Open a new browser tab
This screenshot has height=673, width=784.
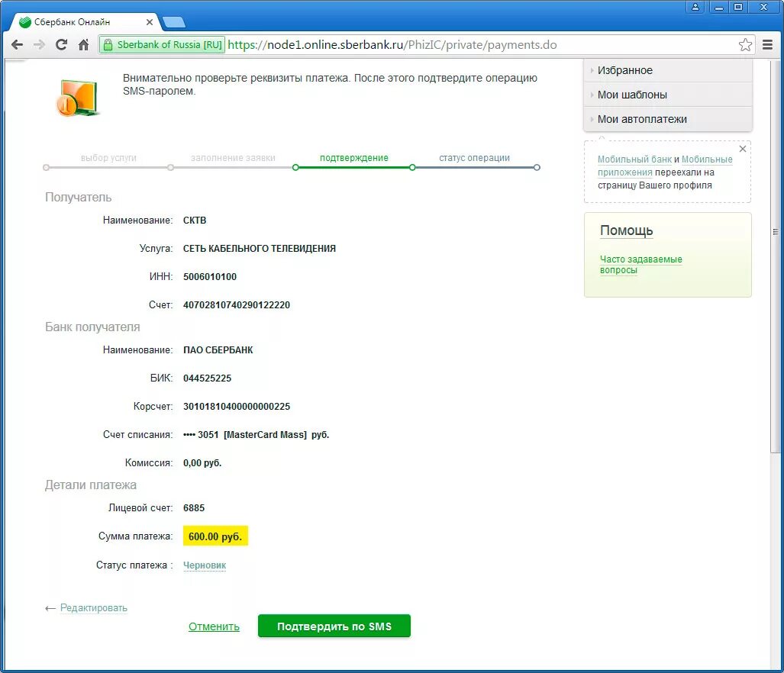click(x=174, y=22)
